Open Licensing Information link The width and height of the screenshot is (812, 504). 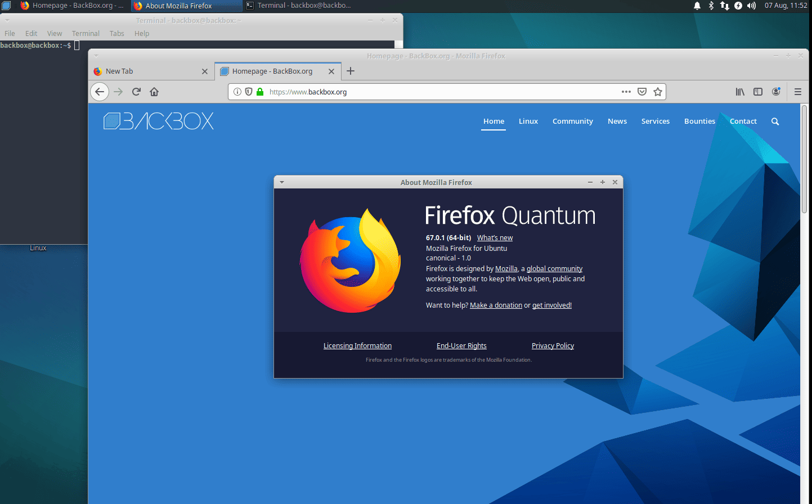pyautogui.click(x=357, y=346)
